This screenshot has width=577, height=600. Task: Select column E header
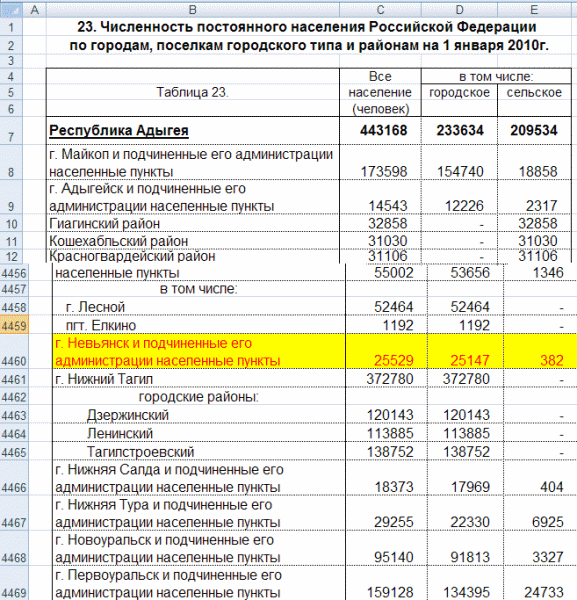coord(535,10)
